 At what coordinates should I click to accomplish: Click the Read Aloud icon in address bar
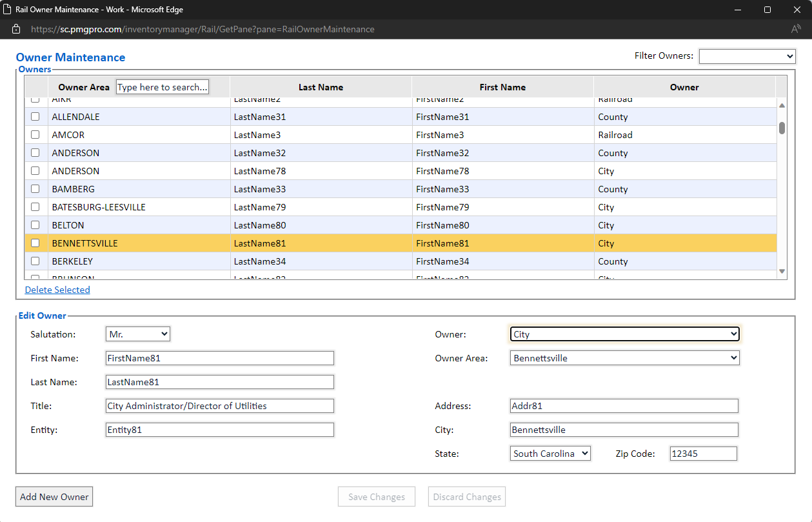796,29
